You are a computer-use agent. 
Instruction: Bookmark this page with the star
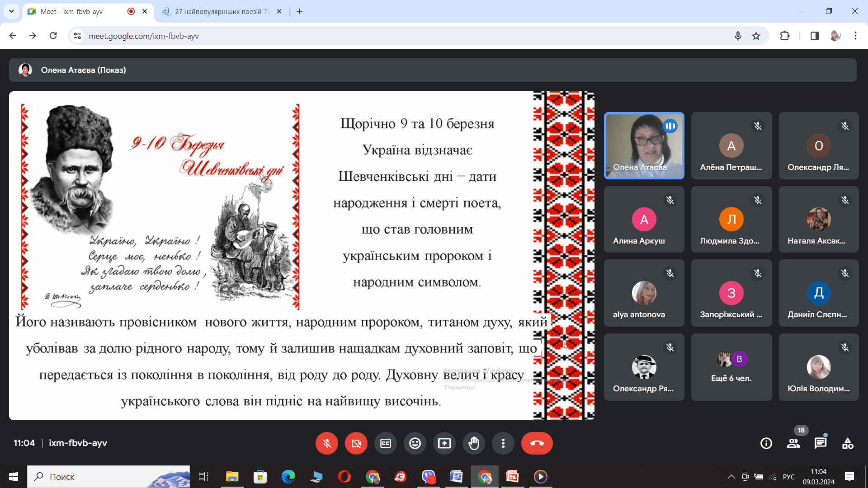click(x=756, y=36)
